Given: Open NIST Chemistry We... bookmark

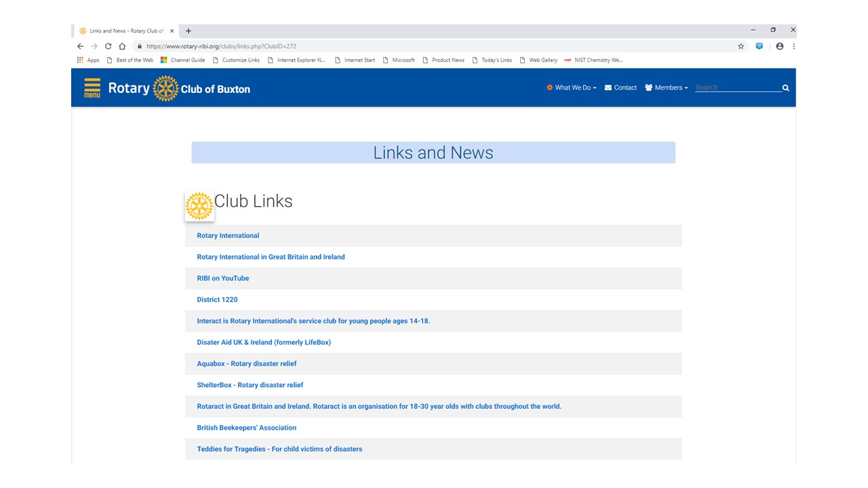Looking at the screenshot, I should pyautogui.click(x=593, y=60).
